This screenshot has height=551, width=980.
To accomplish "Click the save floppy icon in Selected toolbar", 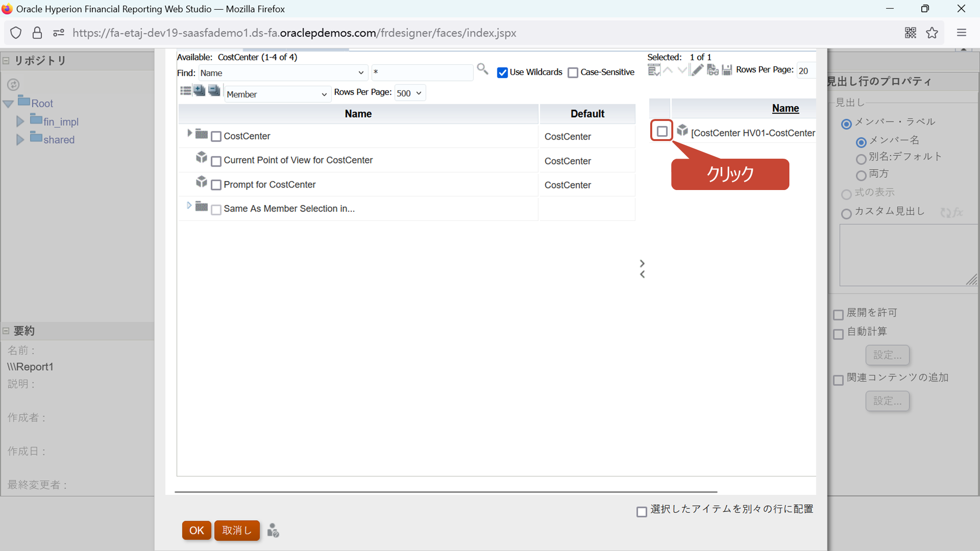I will pyautogui.click(x=727, y=70).
